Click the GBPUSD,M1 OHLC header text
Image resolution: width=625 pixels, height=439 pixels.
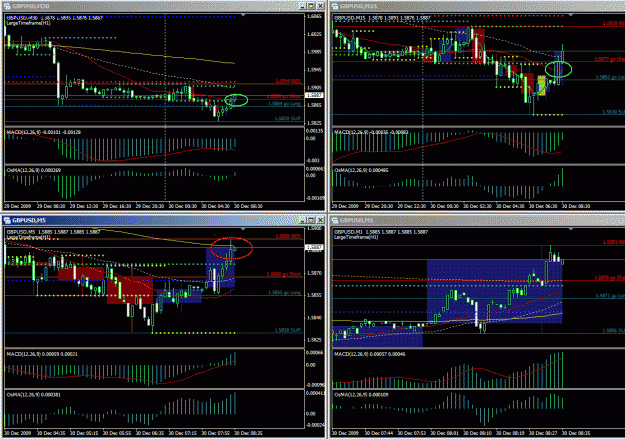pos(381,232)
